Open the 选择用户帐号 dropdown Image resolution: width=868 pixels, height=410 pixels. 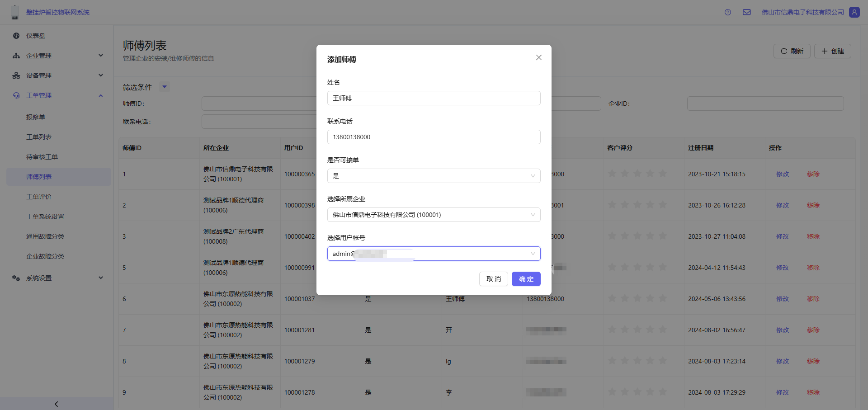tap(434, 254)
